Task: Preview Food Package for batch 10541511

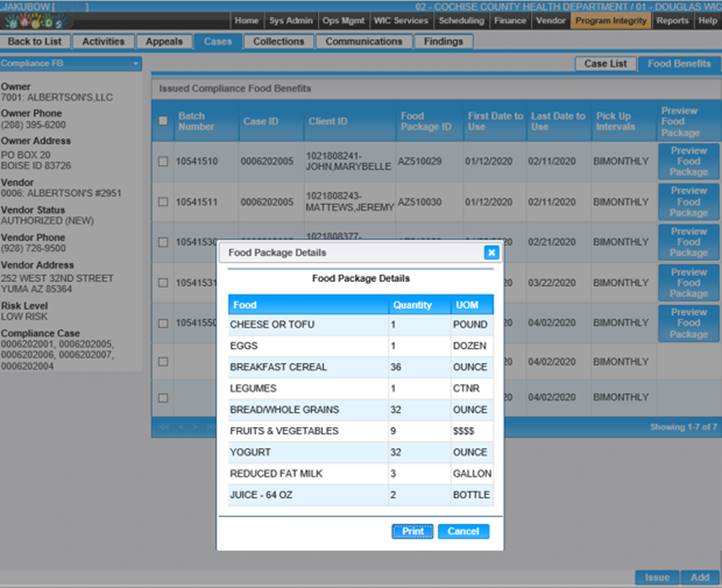Action: coord(688,202)
